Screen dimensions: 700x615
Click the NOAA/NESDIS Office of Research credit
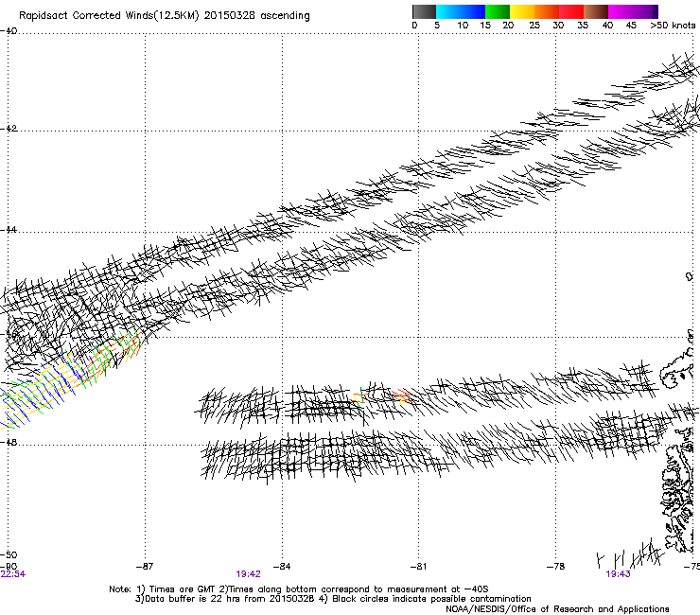click(x=557, y=609)
